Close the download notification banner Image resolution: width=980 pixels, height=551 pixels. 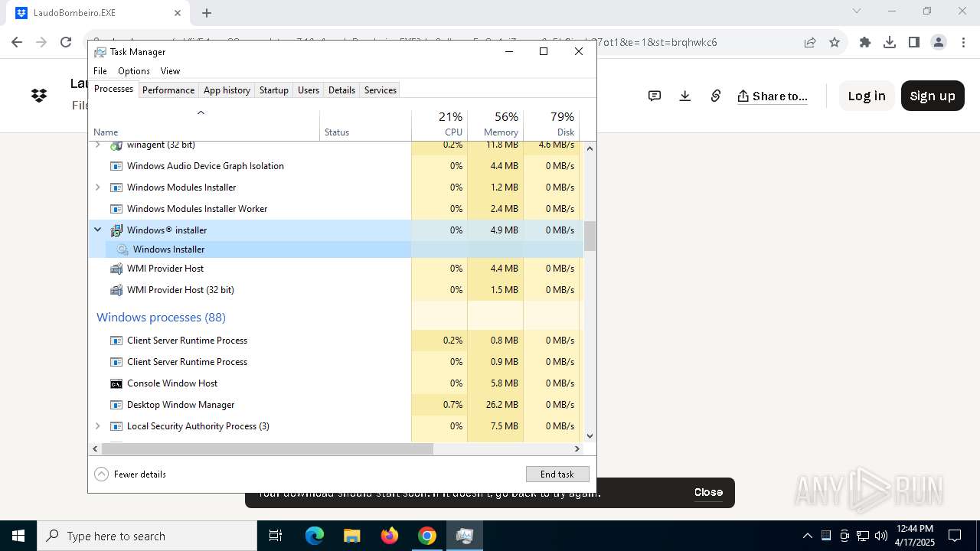(708, 492)
